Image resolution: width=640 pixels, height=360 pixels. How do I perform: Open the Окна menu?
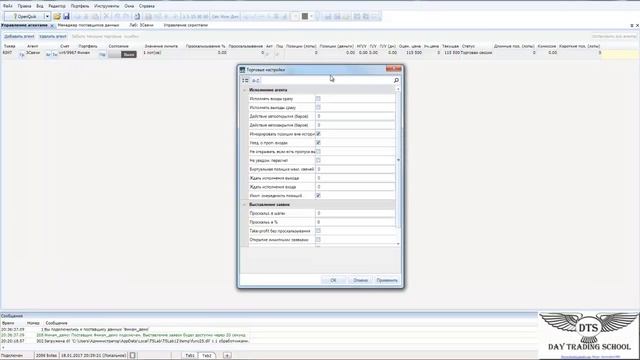[x=129, y=6]
